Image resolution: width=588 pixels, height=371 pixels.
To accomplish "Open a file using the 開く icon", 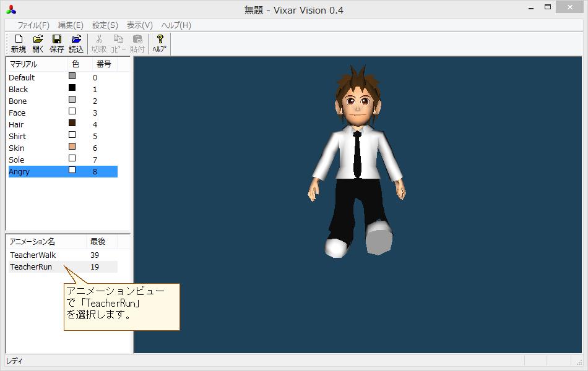I will click(37, 42).
